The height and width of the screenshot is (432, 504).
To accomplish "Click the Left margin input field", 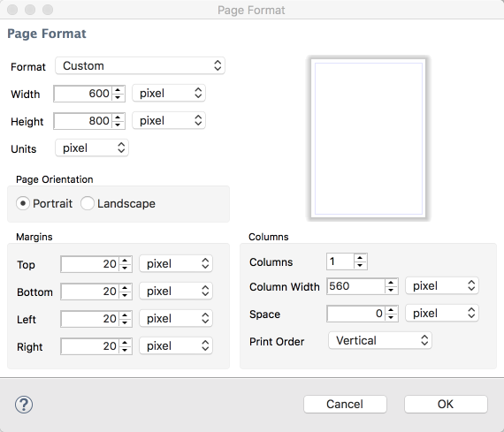I will click(90, 319).
